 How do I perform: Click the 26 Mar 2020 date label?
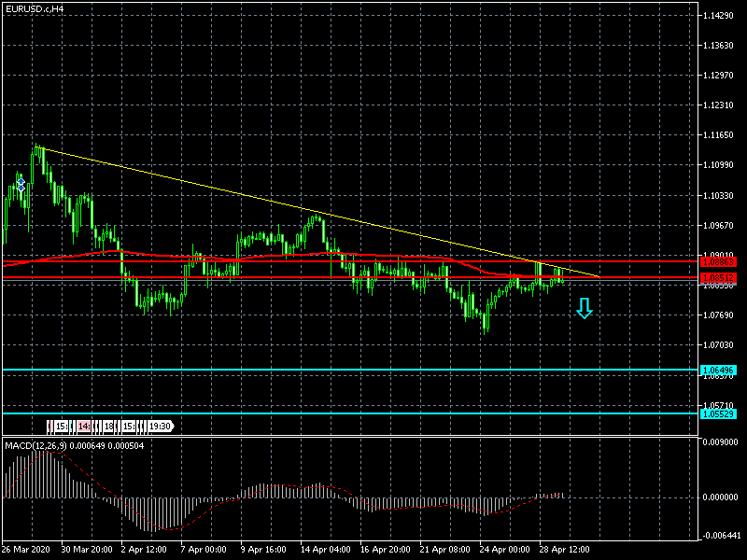(26, 550)
